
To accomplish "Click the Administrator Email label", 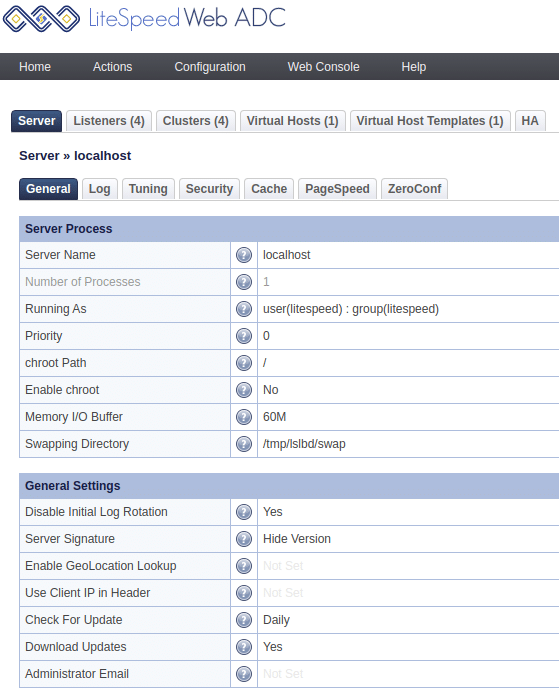I will coord(77,674).
